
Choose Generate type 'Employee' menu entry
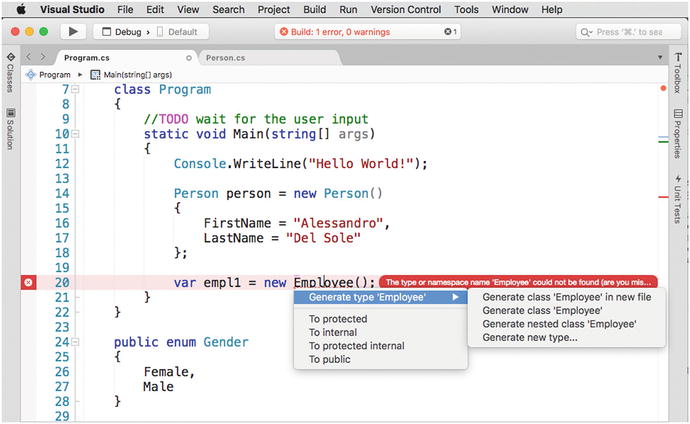pyautogui.click(x=380, y=297)
